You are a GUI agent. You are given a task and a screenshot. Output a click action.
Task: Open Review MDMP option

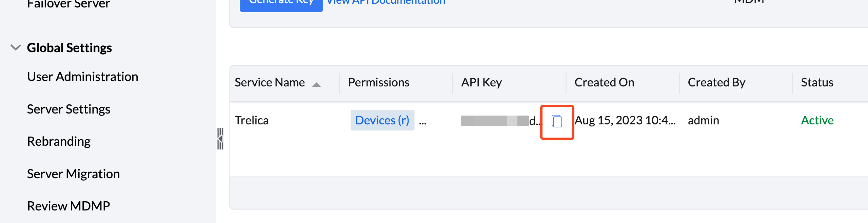pos(68,206)
